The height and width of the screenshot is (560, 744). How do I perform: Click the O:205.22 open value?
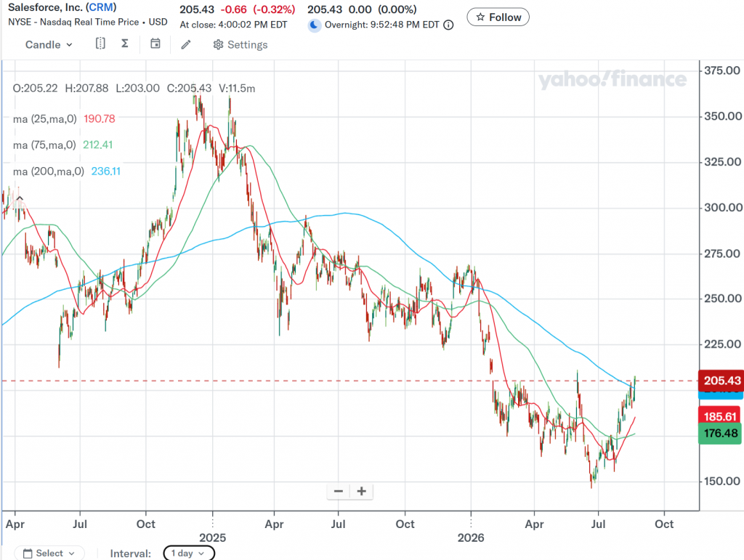35,88
